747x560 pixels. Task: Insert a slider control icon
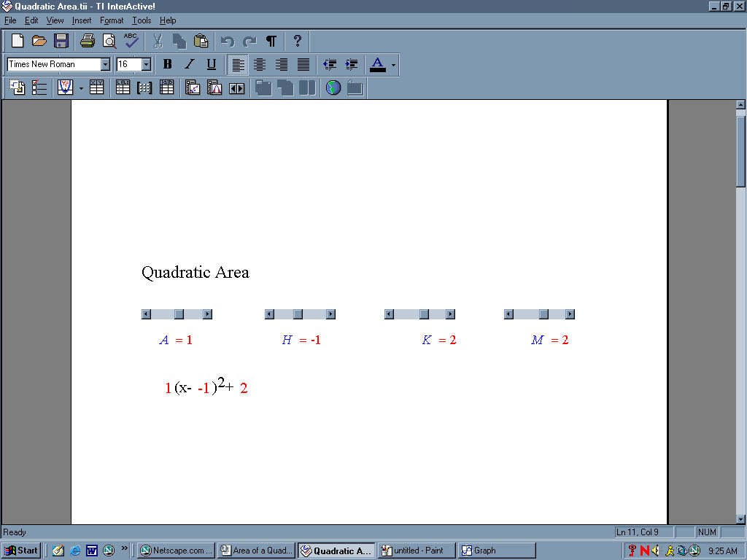click(236, 87)
